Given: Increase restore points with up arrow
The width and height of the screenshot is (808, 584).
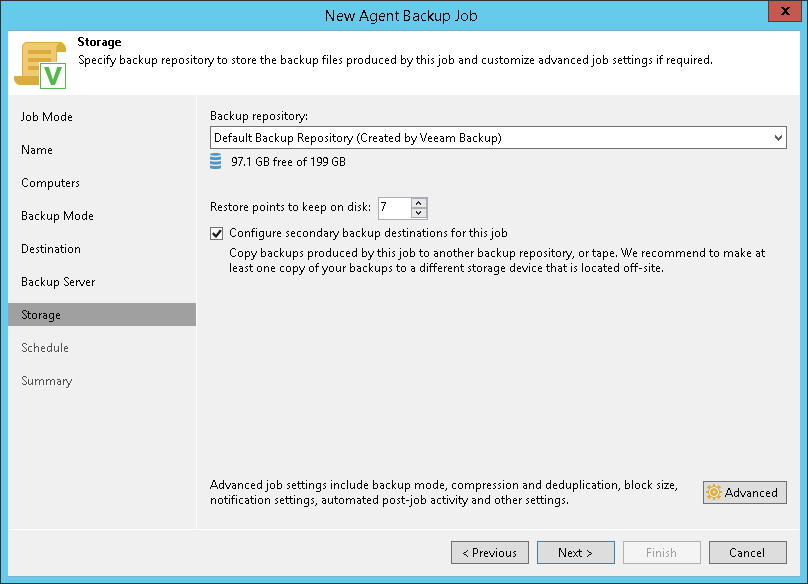Looking at the screenshot, I should point(419,203).
